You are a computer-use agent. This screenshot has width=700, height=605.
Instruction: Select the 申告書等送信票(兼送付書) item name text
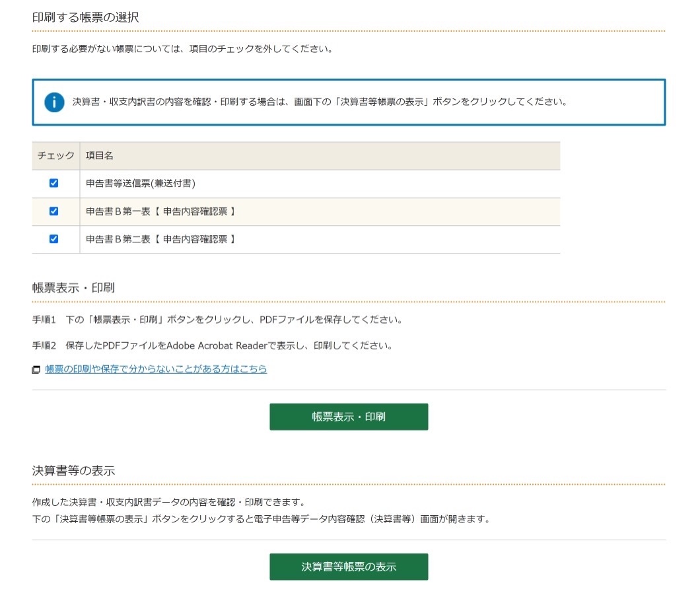coord(141,184)
